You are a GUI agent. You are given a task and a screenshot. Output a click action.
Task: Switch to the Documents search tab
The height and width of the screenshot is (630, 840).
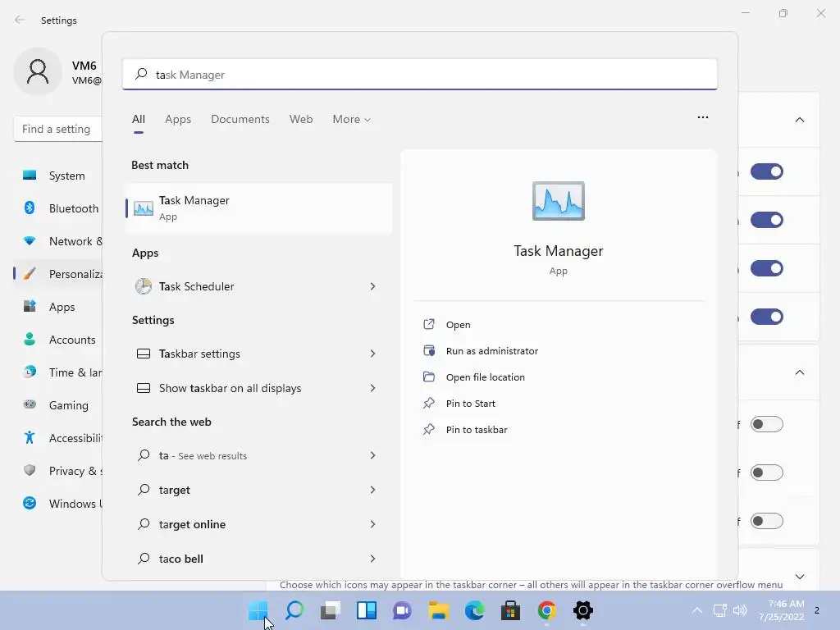point(240,119)
